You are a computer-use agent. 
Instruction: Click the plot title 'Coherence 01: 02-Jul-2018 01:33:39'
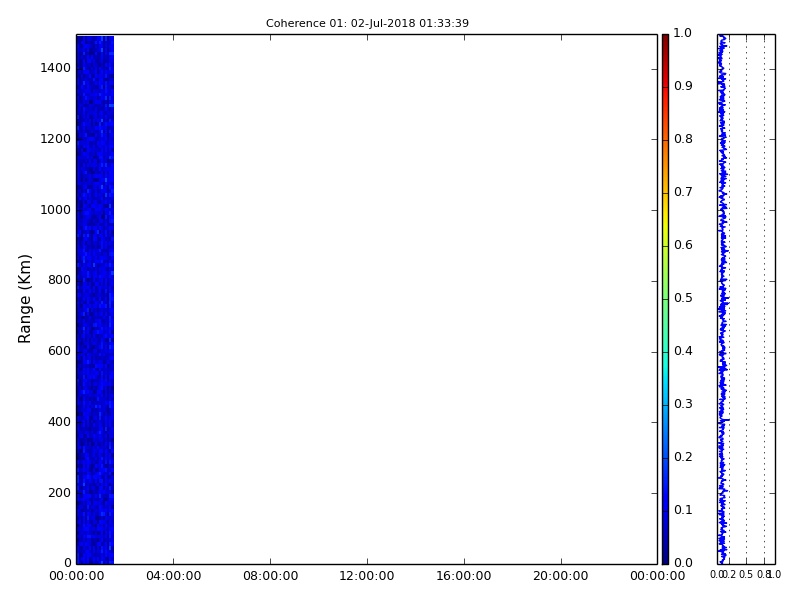367,23
